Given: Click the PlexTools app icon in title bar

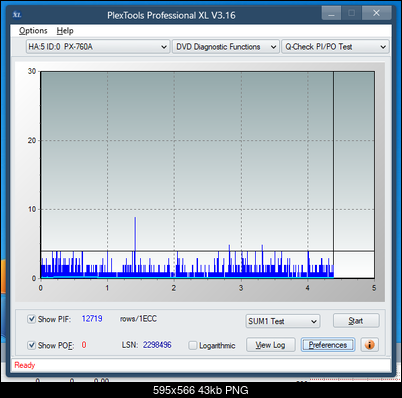Looking at the screenshot, I should click(17, 15).
